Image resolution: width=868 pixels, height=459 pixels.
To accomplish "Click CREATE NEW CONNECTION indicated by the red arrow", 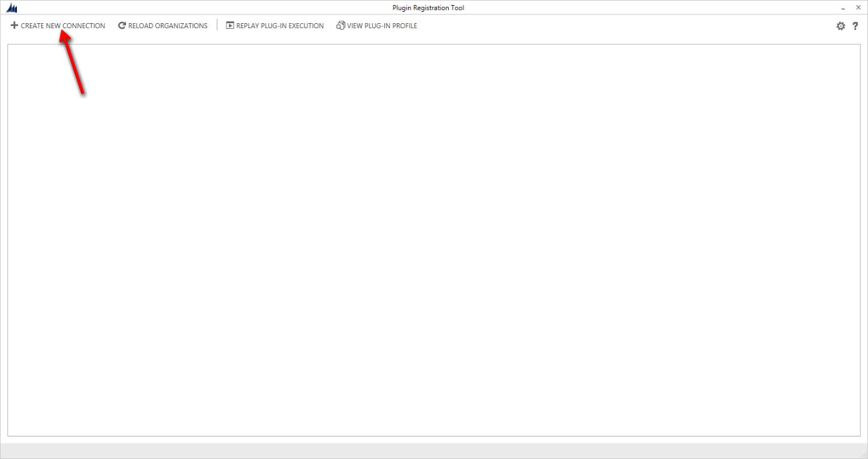I will (x=63, y=25).
